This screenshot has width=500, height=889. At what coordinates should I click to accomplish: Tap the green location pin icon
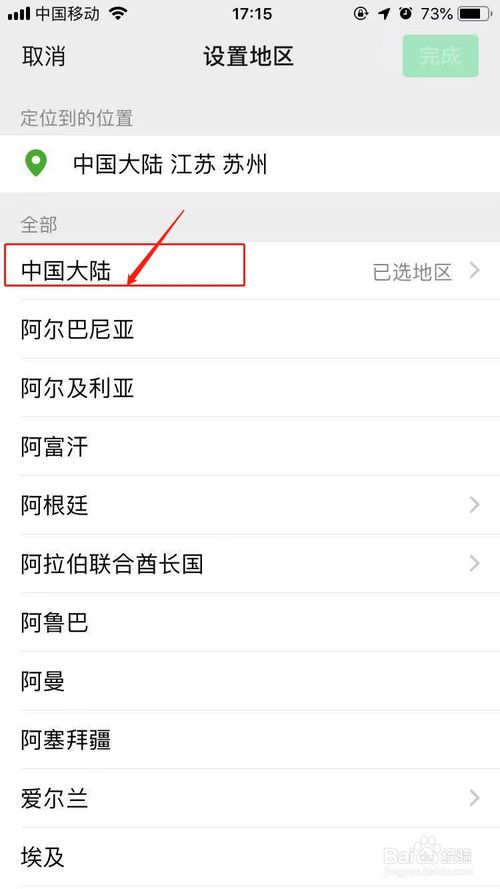pyautogui.click(x=36, y=164)
